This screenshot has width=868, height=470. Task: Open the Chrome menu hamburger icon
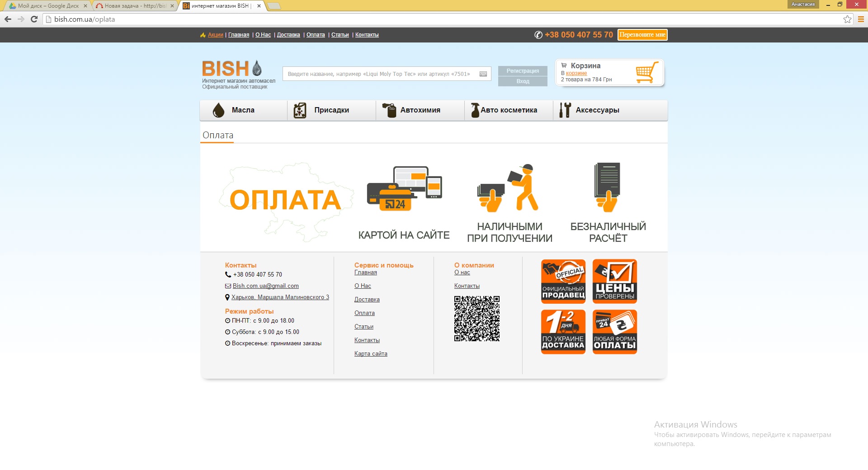(x=861, y=19)
